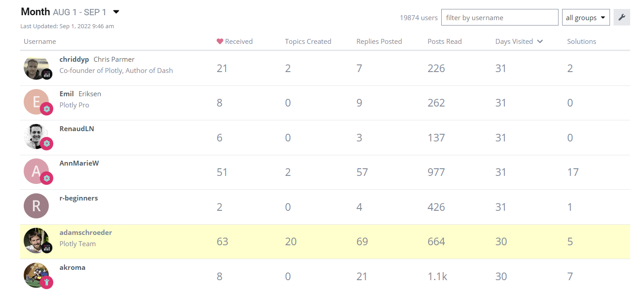Click the wrench settings icon
Viewport: 644px width, 290px height.
click(622, 17)
